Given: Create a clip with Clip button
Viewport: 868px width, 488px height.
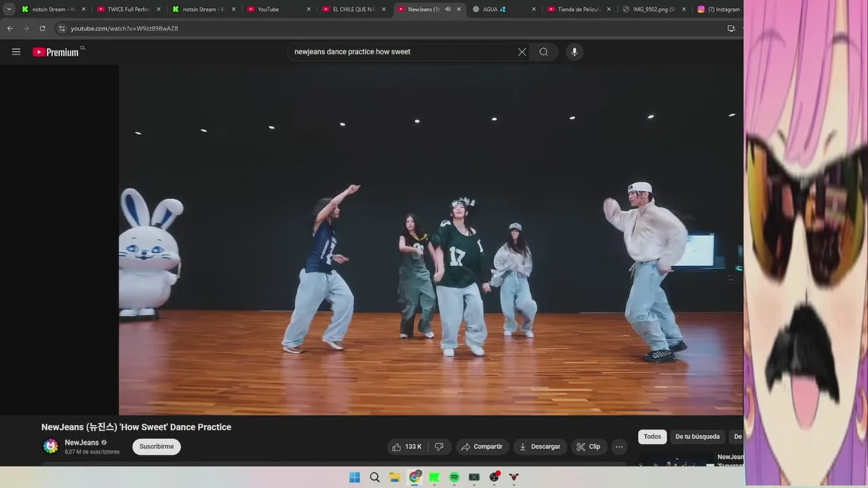Looking at the screenshot, I should (x=589, y=447).
